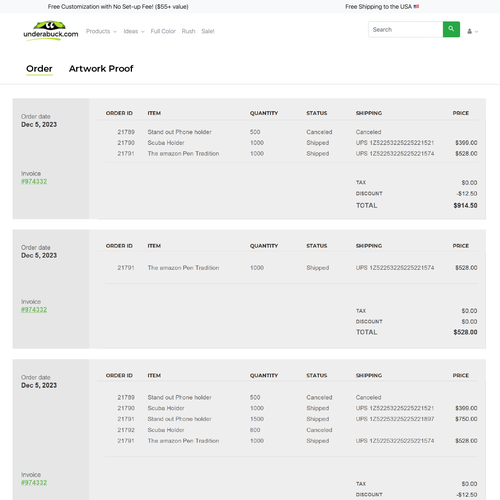This screenshot has height=500, width=500.
Task: Click Canceled status for order 21792
Action: (319, 430)
